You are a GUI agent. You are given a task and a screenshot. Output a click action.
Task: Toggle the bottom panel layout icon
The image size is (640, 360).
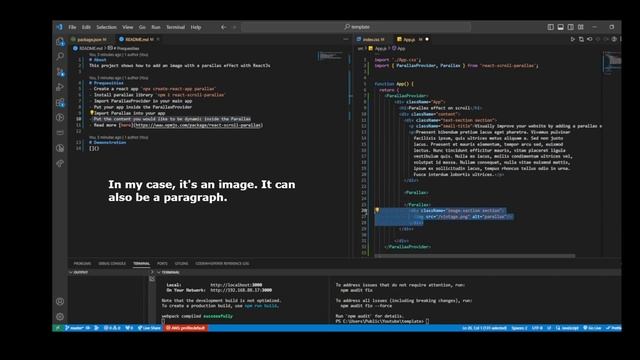(560, 27)
